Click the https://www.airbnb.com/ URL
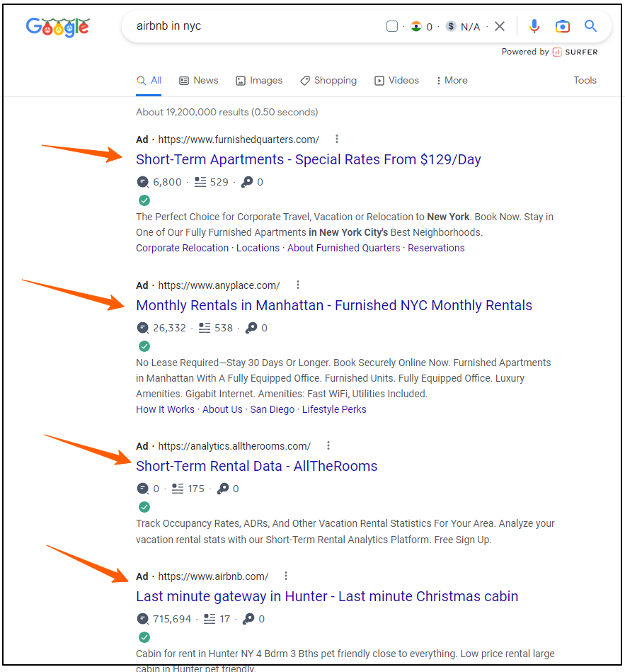The height and width of the screenshot is (672, 625). click(213, 576)
